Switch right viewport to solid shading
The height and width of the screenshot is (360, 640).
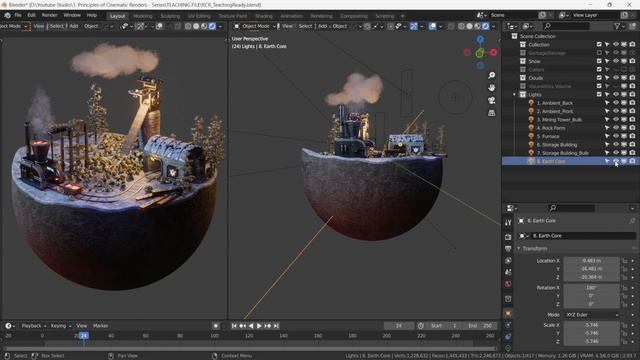(x=469, y=26)
